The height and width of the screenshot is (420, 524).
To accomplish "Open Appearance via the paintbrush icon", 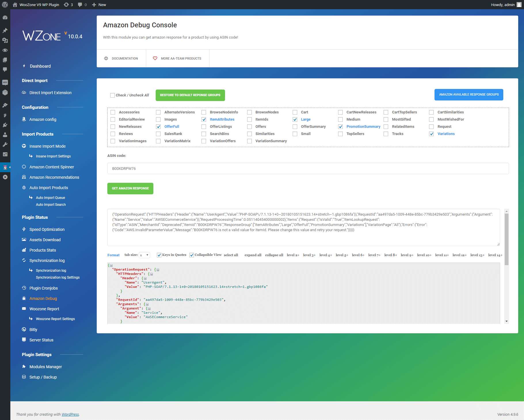I will (5, 105).
